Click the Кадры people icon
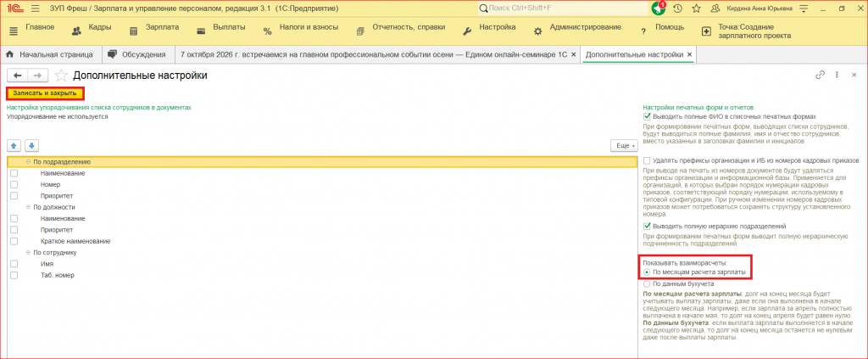The height and width of the screenshot is (359, 868). pos(77,31)
